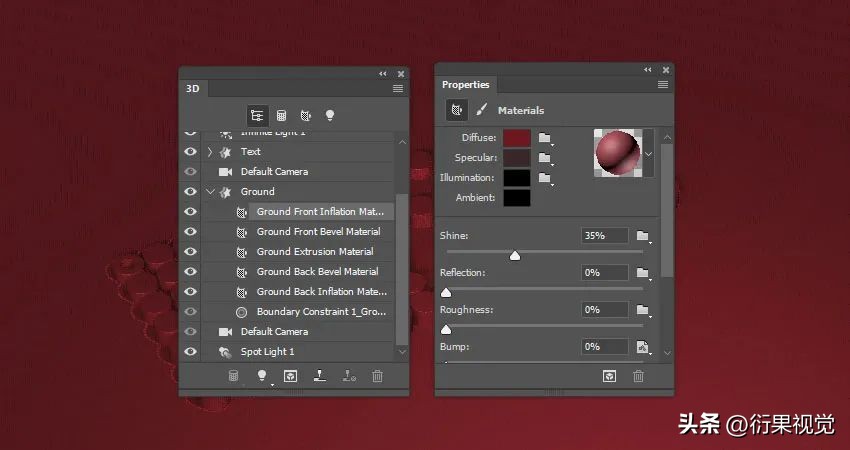Click the Reflection slider handle

446,293
